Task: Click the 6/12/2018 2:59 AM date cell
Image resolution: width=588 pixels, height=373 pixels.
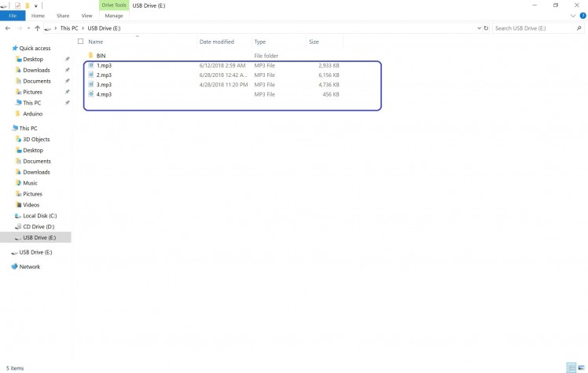Action: point(222,65)
